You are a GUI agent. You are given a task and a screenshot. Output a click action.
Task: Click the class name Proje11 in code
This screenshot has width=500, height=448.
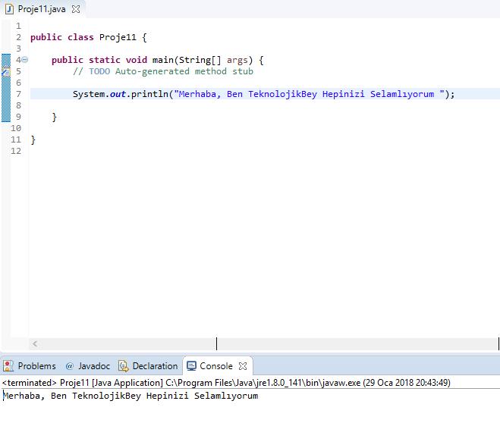(x=118, y=37)
